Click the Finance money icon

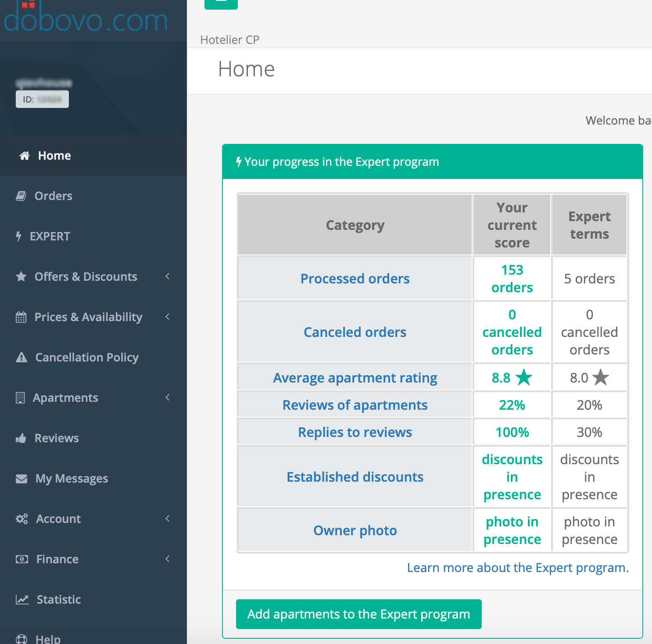(x=22, y=559)
